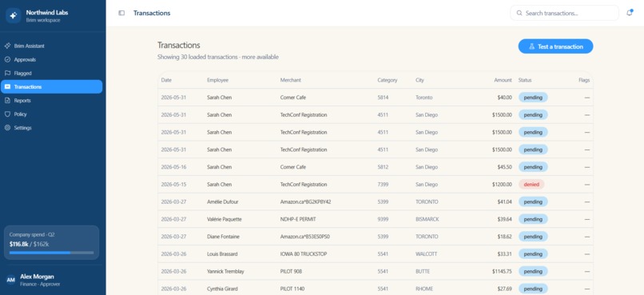Open the notifications bell icon
The image size is (644, 295).
click(629, 13)
